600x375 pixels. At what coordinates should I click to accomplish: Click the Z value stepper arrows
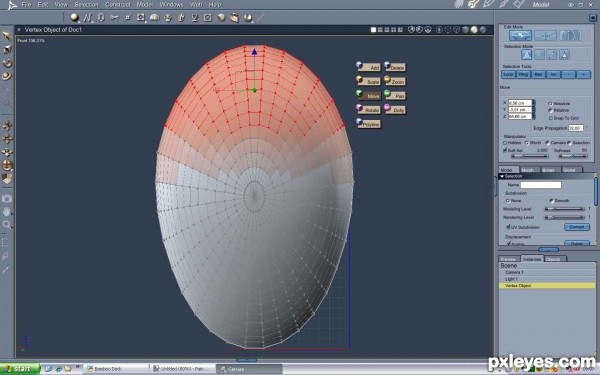(534, 116)
